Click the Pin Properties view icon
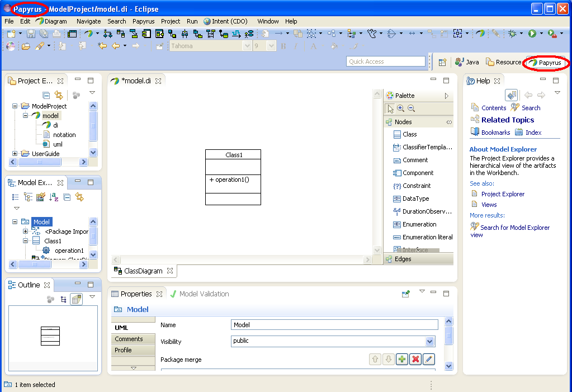The width and height of the screenshot is (572, 392). 405,294
